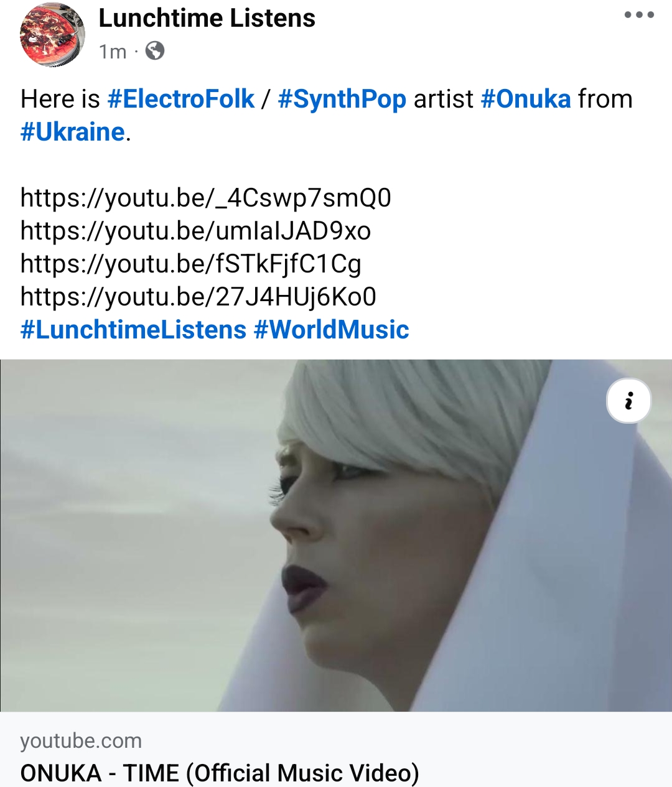Click the 1m post timestamp

[x=113, y=51]
